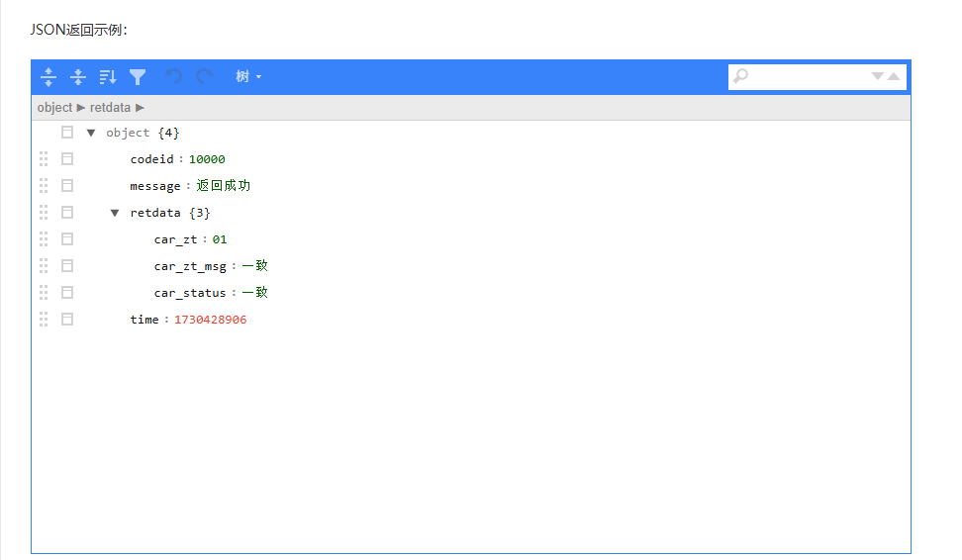Image resolution: width=962 pixels, height=560 pixels.
Task: Open the filter/transform tool
Action: tap(138, 76)
